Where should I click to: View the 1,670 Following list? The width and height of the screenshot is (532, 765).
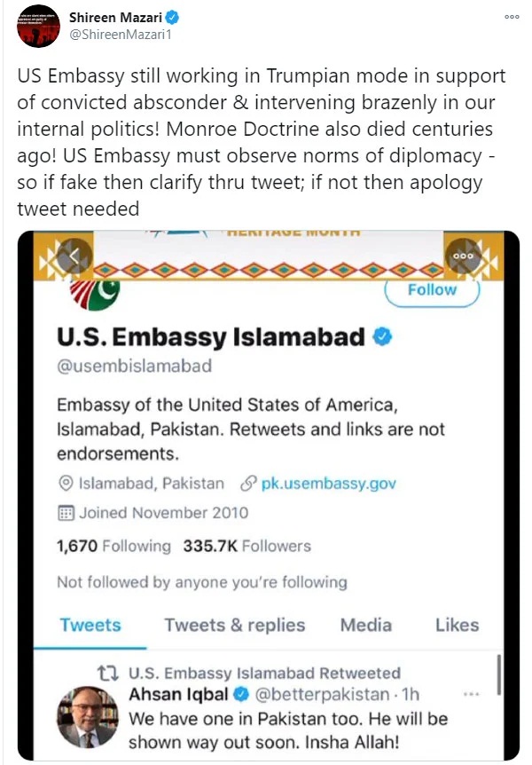113,546
